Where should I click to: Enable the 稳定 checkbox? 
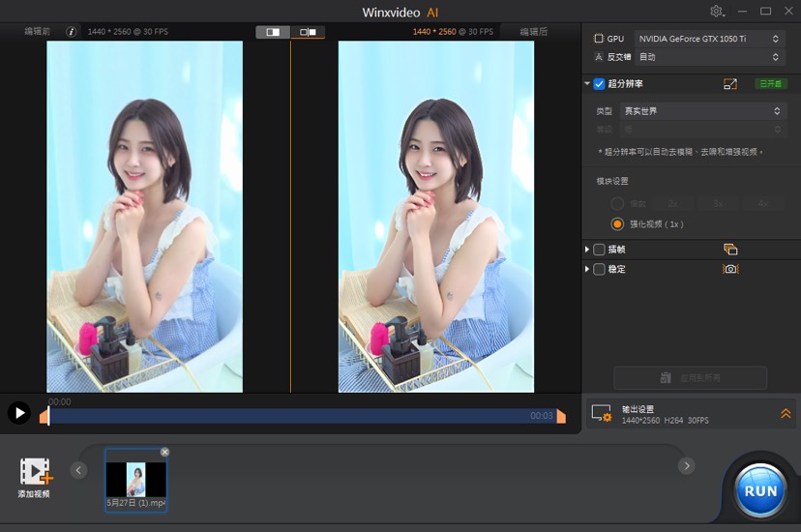(x=600, y=269)
